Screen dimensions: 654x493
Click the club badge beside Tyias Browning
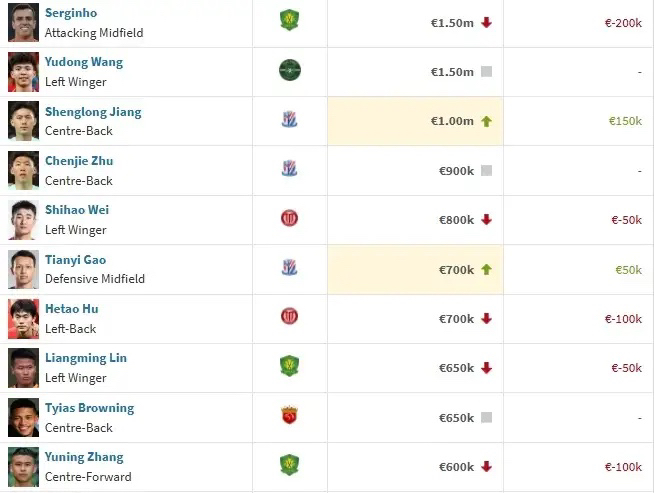click(290, 415)
